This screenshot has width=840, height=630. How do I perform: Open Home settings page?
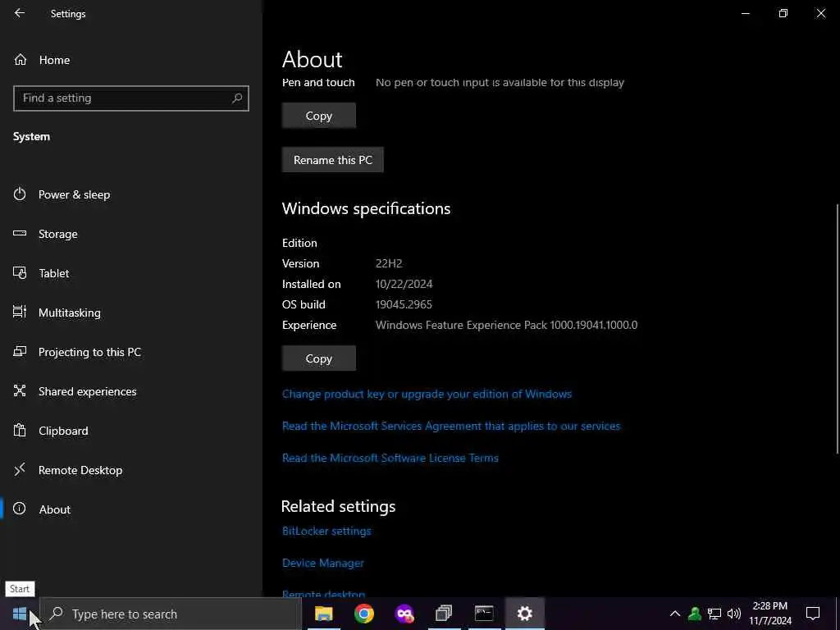pos(54,60)
